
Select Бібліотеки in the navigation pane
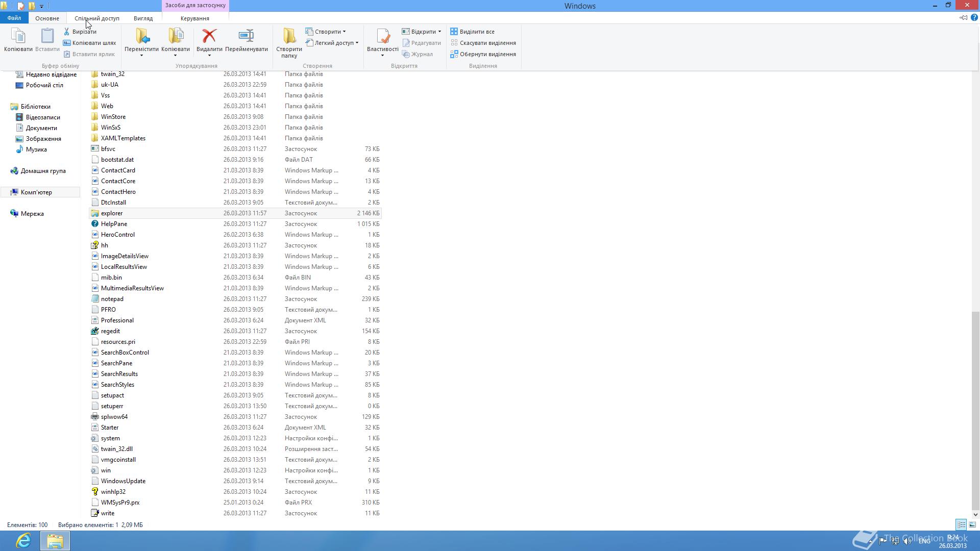36,107
